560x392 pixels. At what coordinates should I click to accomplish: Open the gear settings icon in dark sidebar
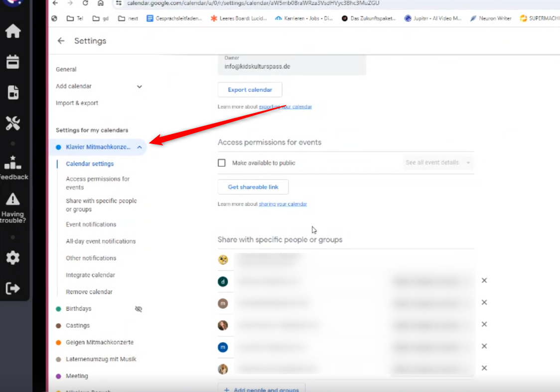13,258
